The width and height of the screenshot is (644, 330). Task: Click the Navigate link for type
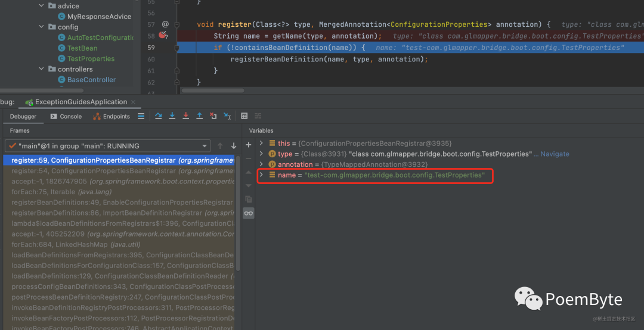(x=555, y=154)
